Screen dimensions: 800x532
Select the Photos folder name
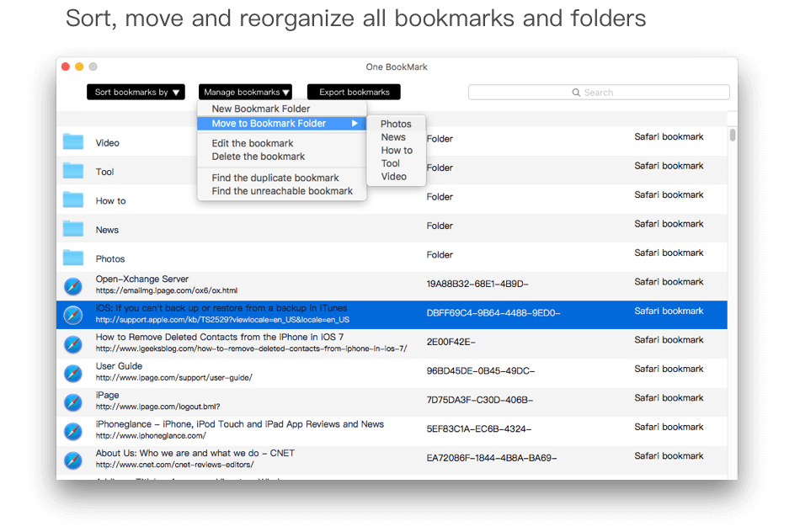[x=110, y=259]
